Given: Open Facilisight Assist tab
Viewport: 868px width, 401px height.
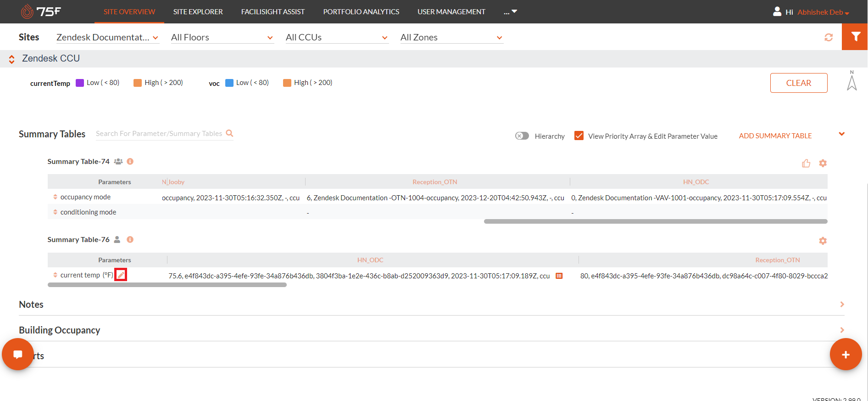Looking at the screenshot, I should coord(273,11).
